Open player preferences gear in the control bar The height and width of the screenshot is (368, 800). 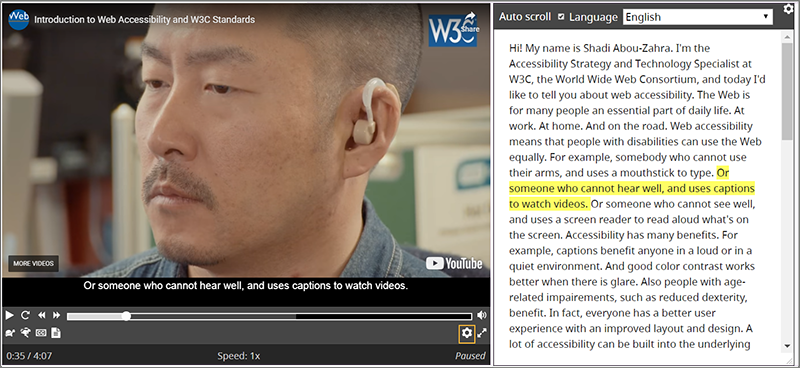point(467,333)
